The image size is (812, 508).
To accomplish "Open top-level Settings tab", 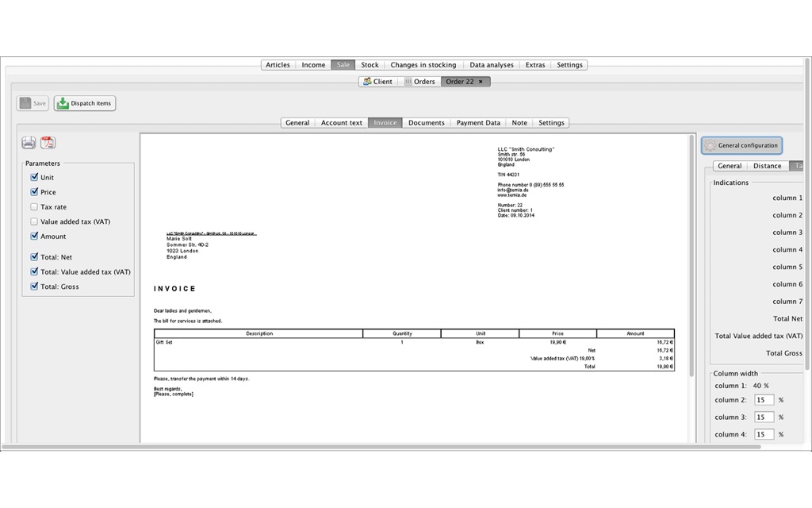I will click(x=569, y=65).
